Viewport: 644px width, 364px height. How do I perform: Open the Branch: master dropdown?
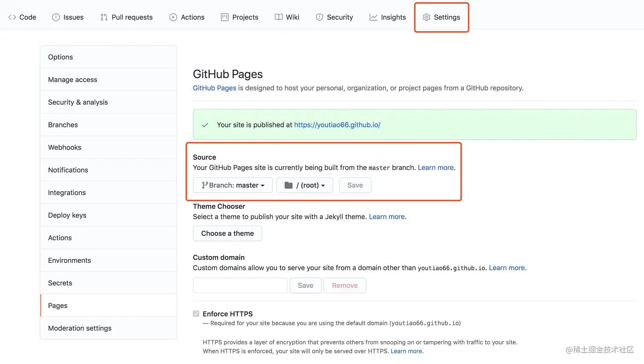233,185
